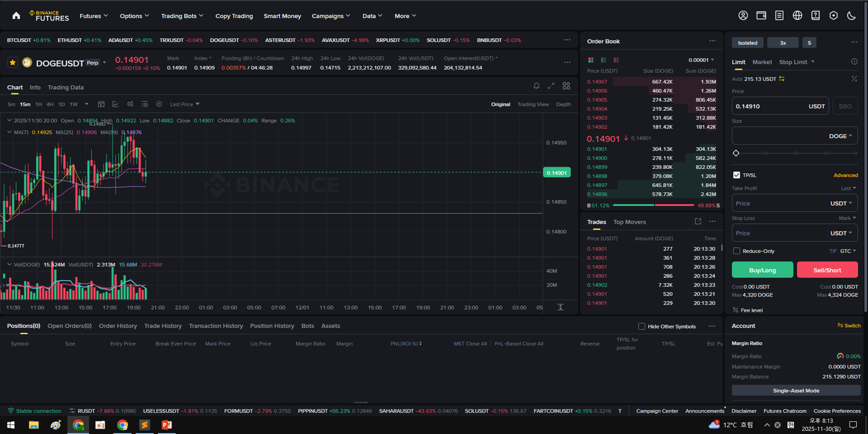Click the Sell/Short button
This screenshot has width=868, height=434.
827,270
